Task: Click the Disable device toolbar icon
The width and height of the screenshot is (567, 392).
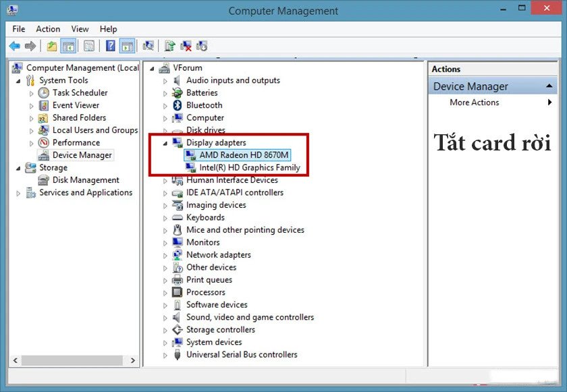Action: pos(203,45)
